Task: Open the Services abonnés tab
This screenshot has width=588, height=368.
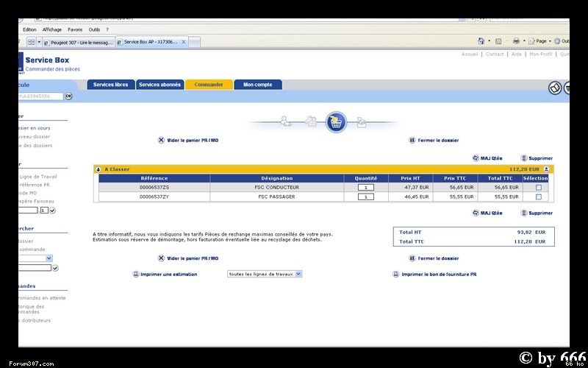Action: 159,85
